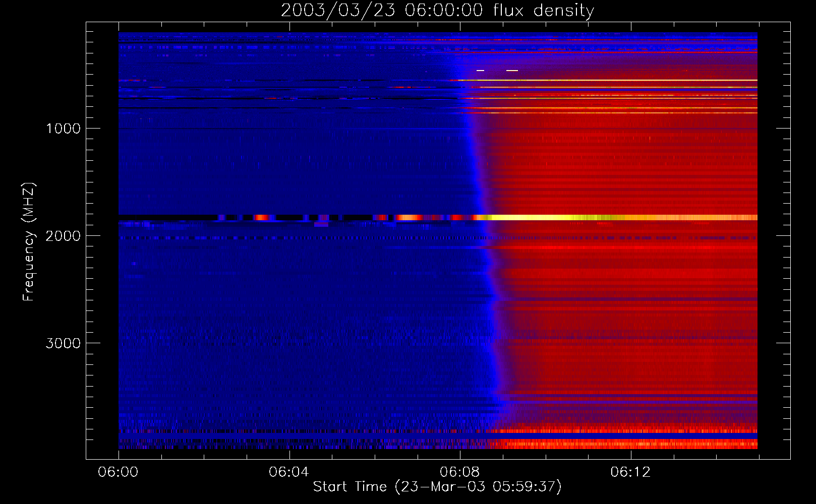Click the plot title '2003/03/23 06:00:00 flux density'
Screen dimensions: 816x504
click(x=437, y=11)
